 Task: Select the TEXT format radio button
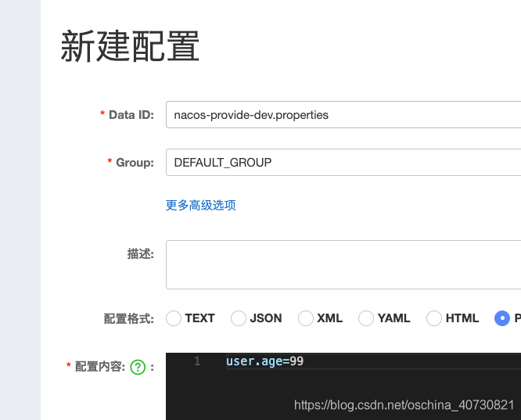coord(174,318)
